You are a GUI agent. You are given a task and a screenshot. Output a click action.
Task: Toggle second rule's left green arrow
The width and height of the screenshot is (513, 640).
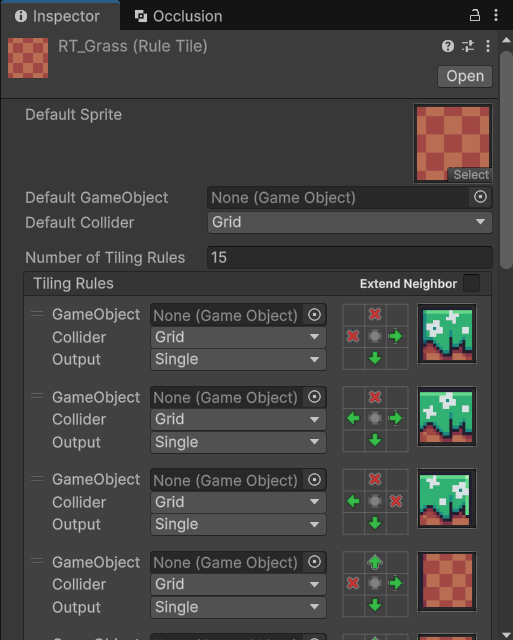coord(353,418)
